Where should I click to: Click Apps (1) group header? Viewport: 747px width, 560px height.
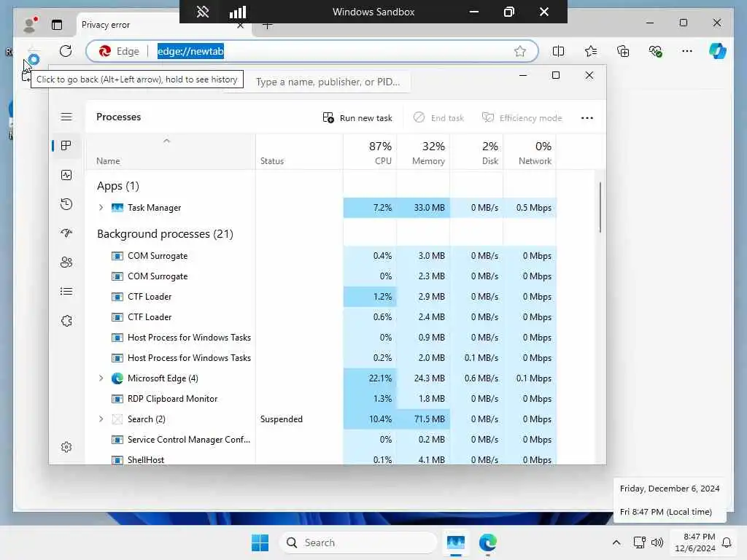[x=118, y=186]
